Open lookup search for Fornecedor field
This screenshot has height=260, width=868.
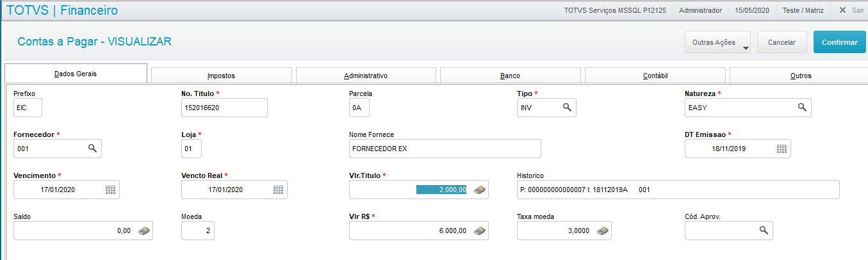click(x=92, y=149)
